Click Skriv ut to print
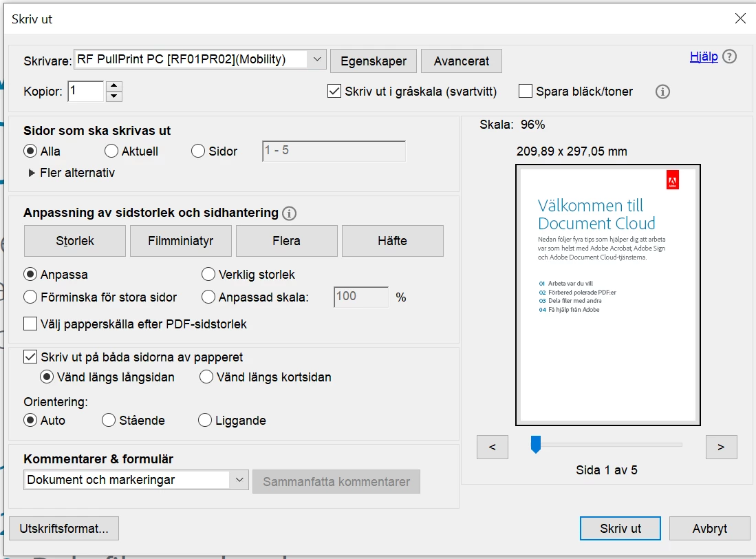 (x=620, y=529)
